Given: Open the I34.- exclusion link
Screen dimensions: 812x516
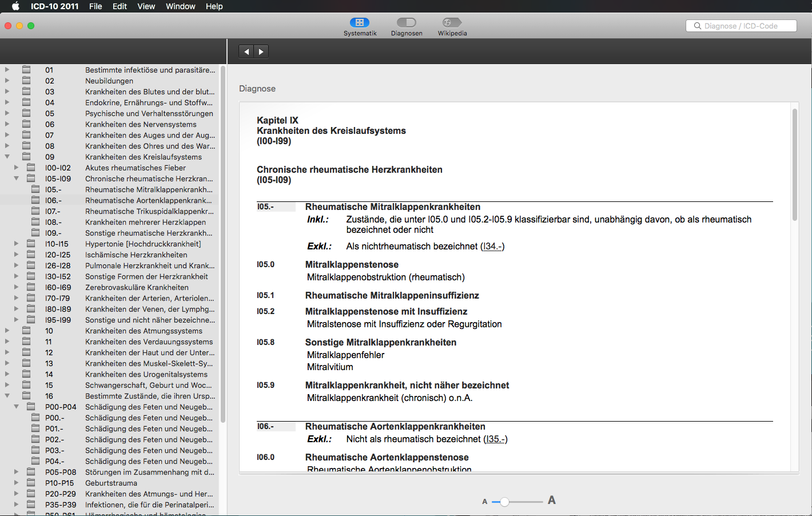Looking at the screenshot, I should 493,246.
